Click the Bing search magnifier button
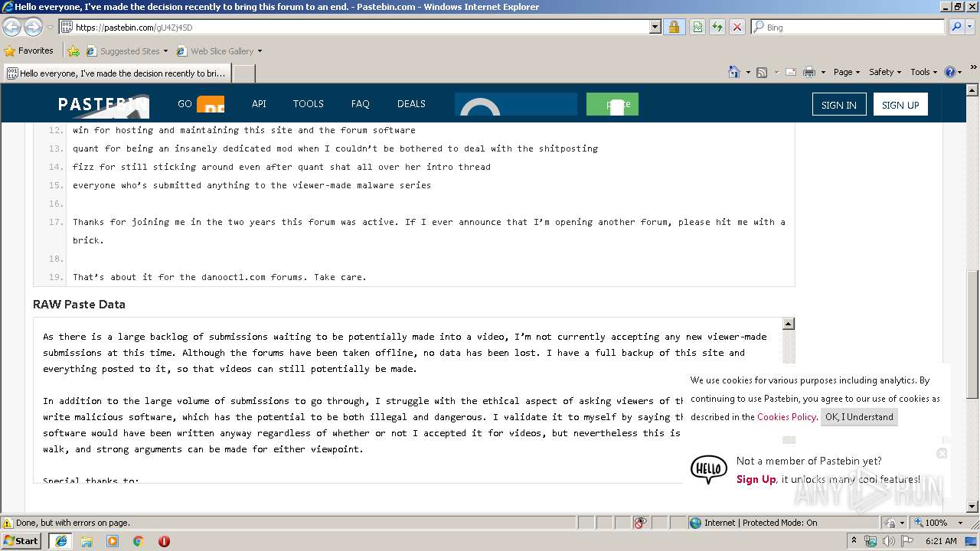 click(x=956, y=27)
